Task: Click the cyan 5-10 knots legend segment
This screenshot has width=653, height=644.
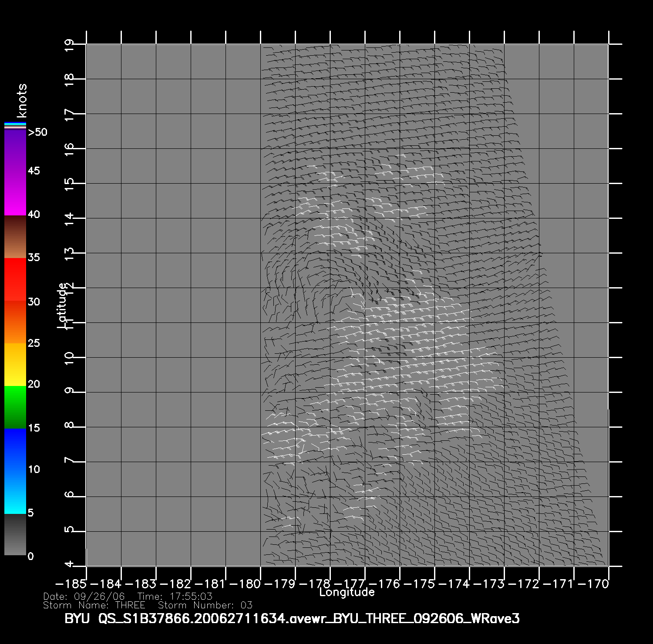Action: [x=15, y=492]
